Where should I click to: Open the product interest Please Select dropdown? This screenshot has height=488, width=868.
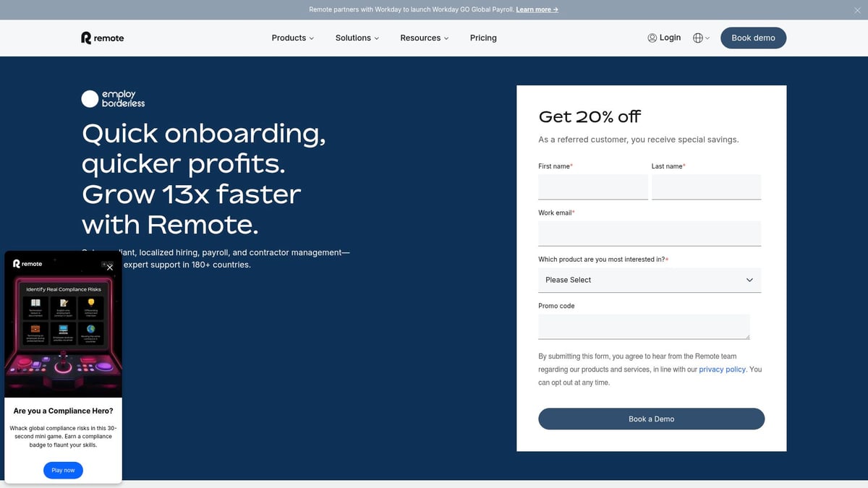[649, 280]
